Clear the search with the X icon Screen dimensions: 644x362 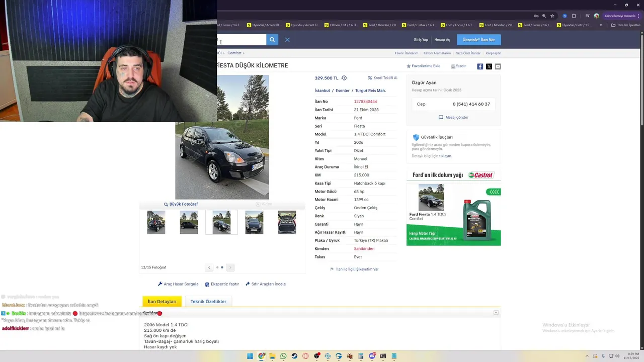pos(287,40)
